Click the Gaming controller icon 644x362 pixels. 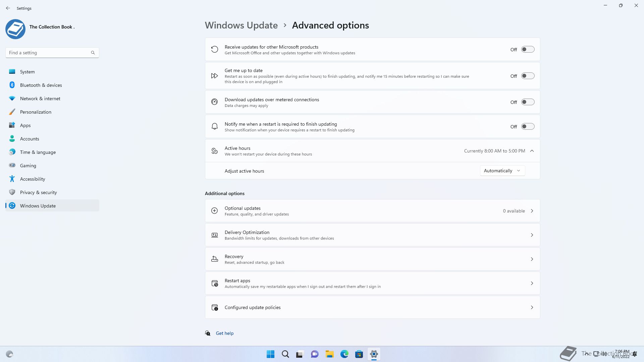pyautogui.click(x=12, y=165)
